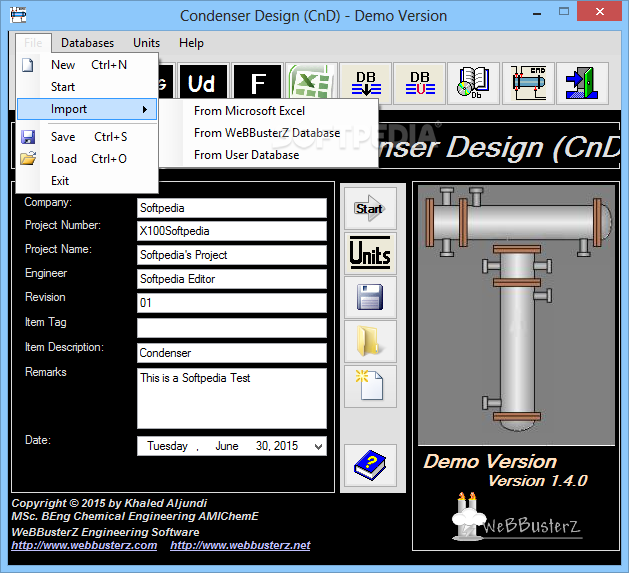Click the yellow folder load side button

point(370,341)
